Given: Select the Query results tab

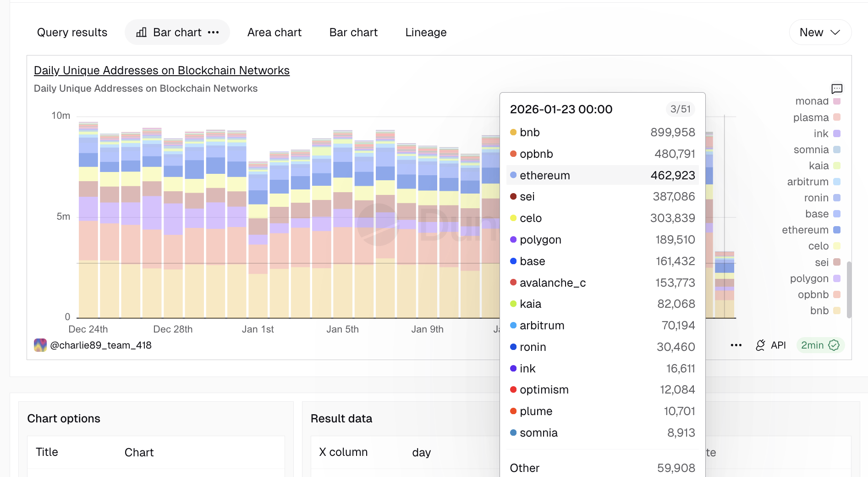Looking at the screenshot, I should click(x=72, y=33).
